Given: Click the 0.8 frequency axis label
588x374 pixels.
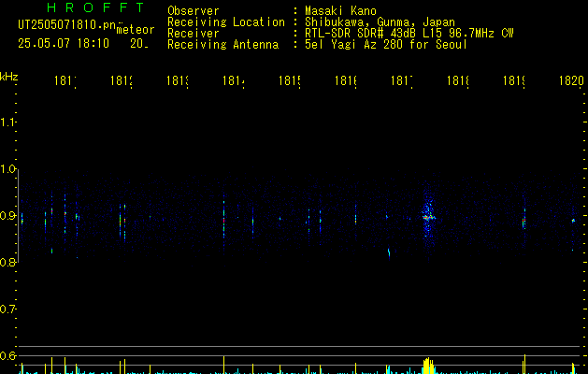Looking at the screenshot, I should point(7,262).
